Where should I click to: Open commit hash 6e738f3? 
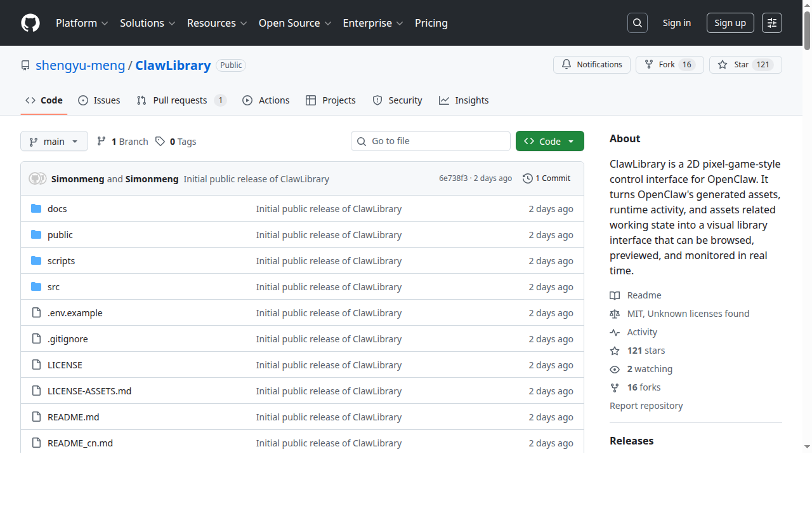pyautogui.click(x=453, y=178)
